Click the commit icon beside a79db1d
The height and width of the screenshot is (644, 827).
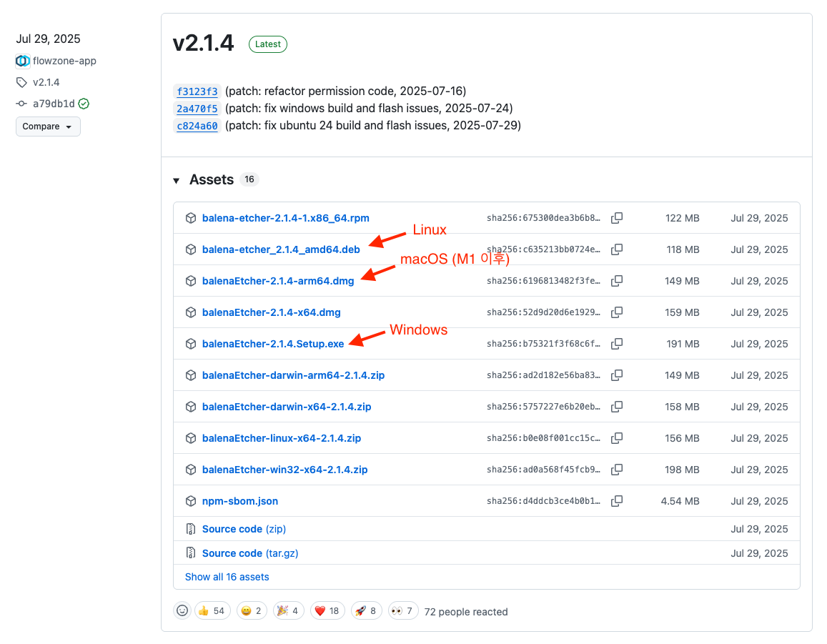coord(21,104)
